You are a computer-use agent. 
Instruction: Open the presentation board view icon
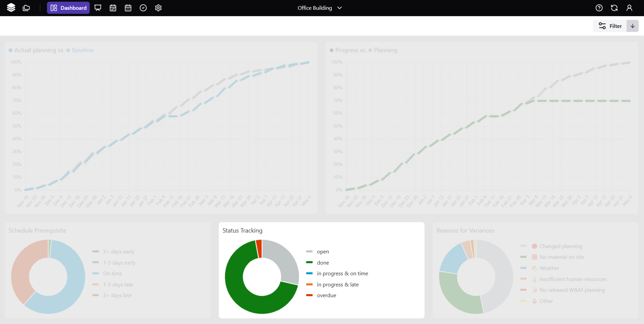click(98, 8)
